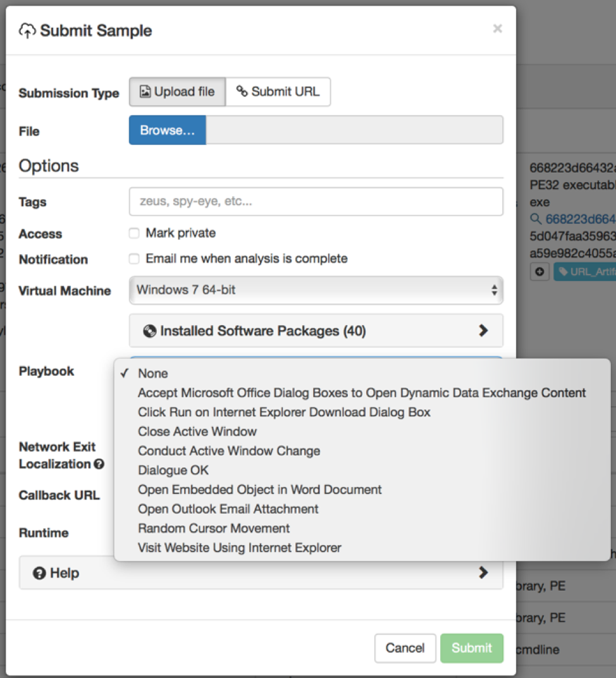Open the Virtual Machine dropdown

[316, 290]
